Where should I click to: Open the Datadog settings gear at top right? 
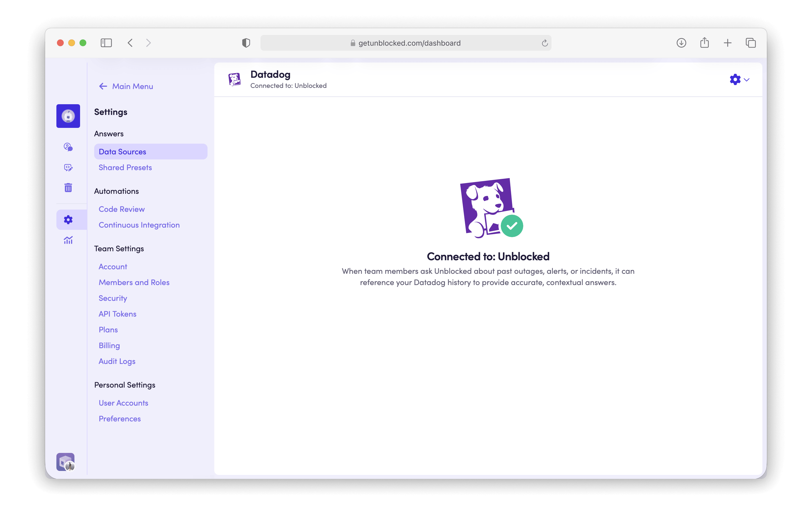735,79
